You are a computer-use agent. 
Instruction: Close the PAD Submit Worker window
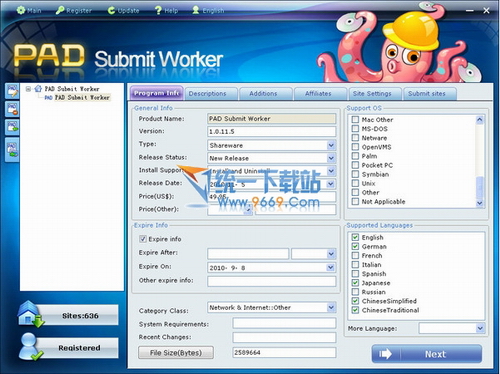point(486,11)
